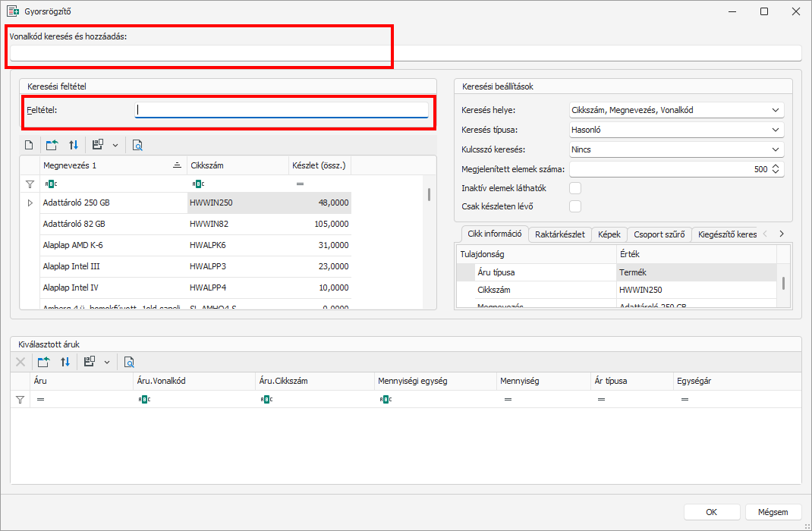Click the export icon in Kiválasztott áruk toolbar

tap(43, 363)
